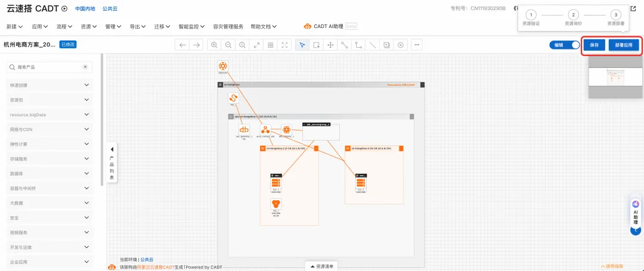The image size is (644, 271).
Task: Clear the 搜索产品 search box with X icon
Action: 85,67
